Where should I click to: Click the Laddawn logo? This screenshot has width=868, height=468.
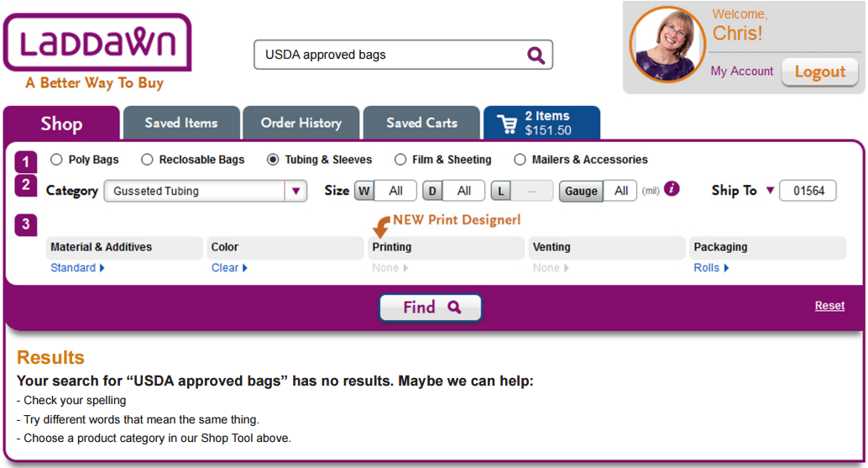pyautogui.click(x=97, y=43)
